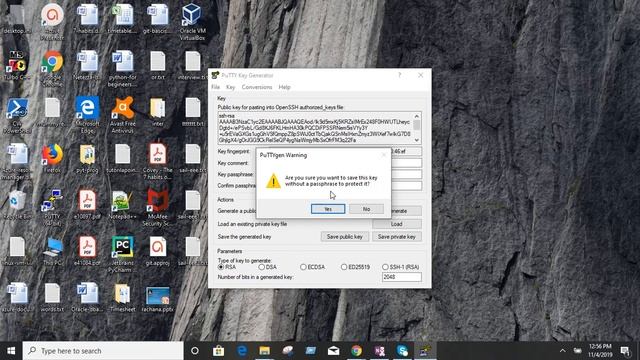Viewport: 640px width, 360px height.
Task: Open the rachana.pptx desktop file
Action: (158, 299)
